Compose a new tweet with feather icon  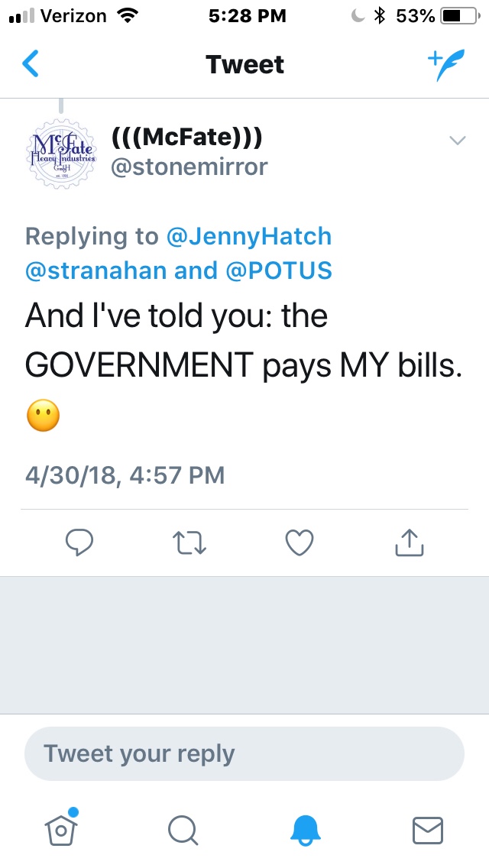coord(445,64)
